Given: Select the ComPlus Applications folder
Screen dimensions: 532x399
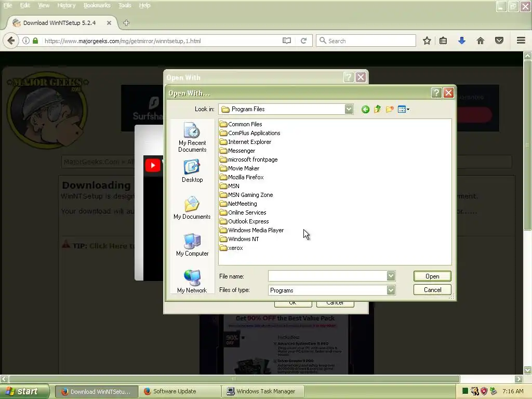Looking at the screenshot, I should 250,133.
